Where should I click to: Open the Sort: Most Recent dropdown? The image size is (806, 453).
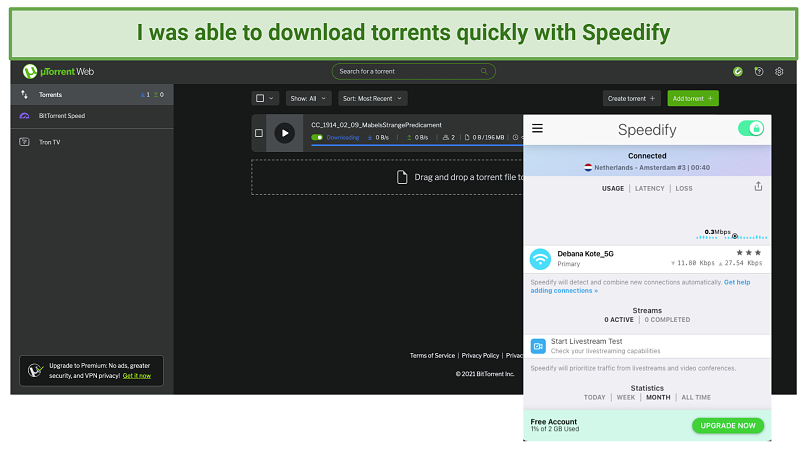373,98
